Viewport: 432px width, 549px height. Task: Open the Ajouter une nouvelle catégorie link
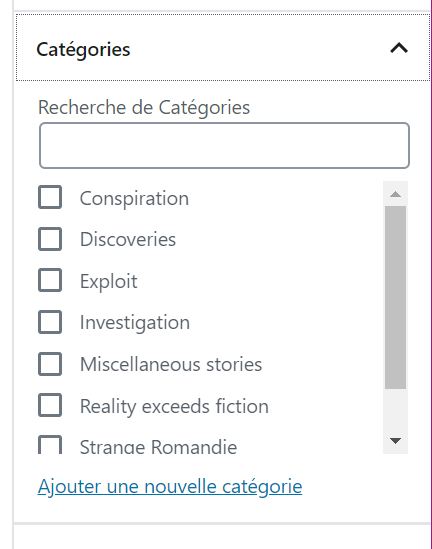[170, 487]
